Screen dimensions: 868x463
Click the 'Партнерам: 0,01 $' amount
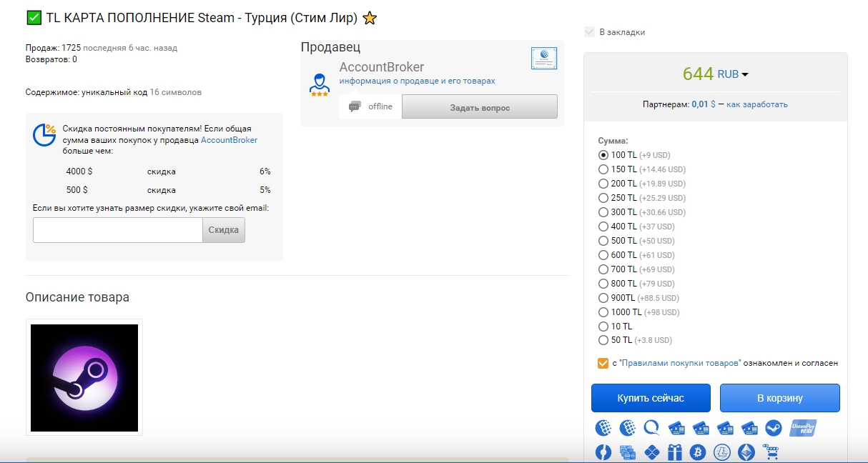pyautogui.click(x=679, y=104)
